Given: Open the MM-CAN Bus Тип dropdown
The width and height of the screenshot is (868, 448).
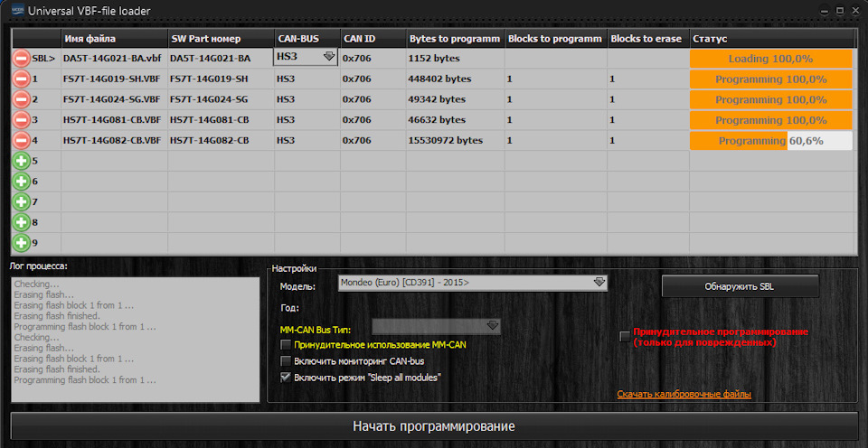Looking at the screenshot, I should point(436,326).
